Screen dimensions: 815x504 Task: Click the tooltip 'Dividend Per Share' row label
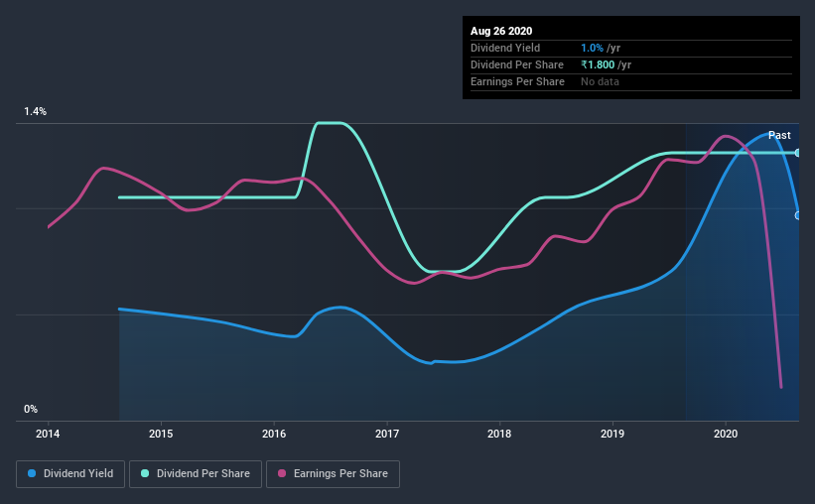point(516,64)
